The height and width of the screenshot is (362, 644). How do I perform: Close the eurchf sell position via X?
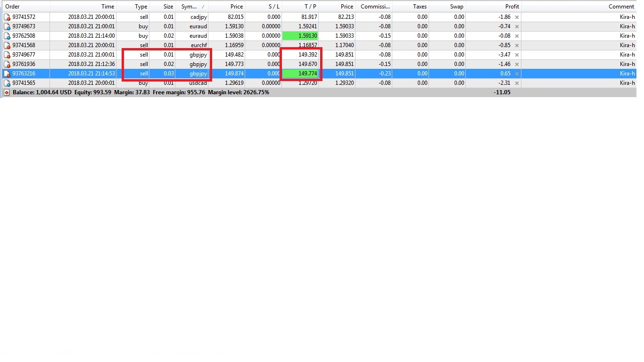517,45
